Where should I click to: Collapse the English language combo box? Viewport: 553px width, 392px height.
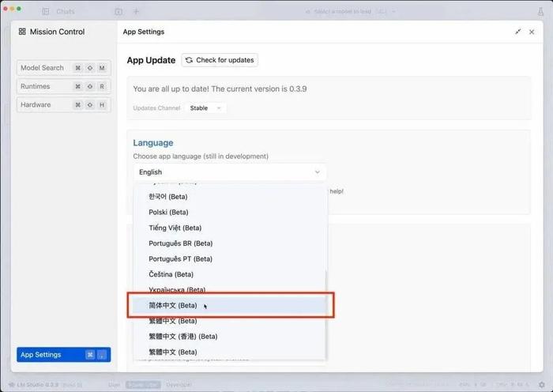coord(230,172)
